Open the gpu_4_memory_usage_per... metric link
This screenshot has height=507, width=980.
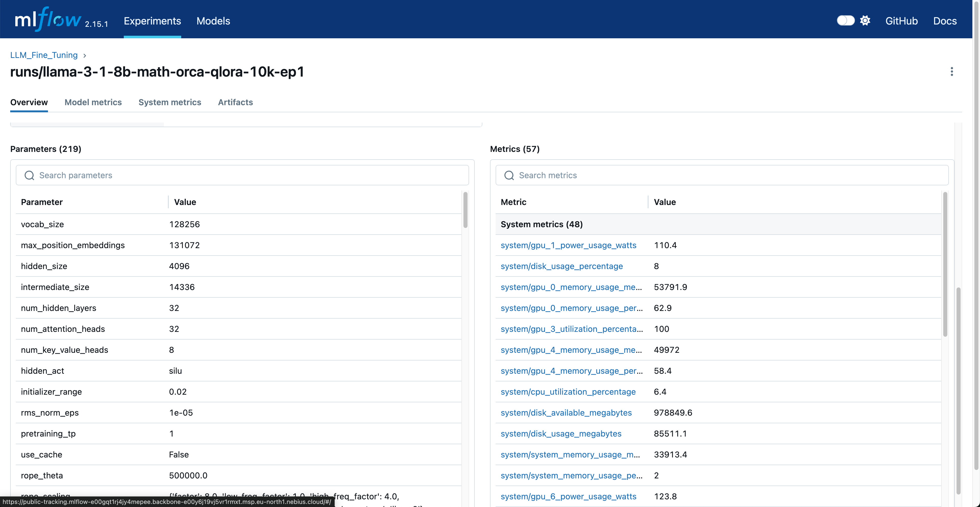pyautogui.click(x=572, y=371)
